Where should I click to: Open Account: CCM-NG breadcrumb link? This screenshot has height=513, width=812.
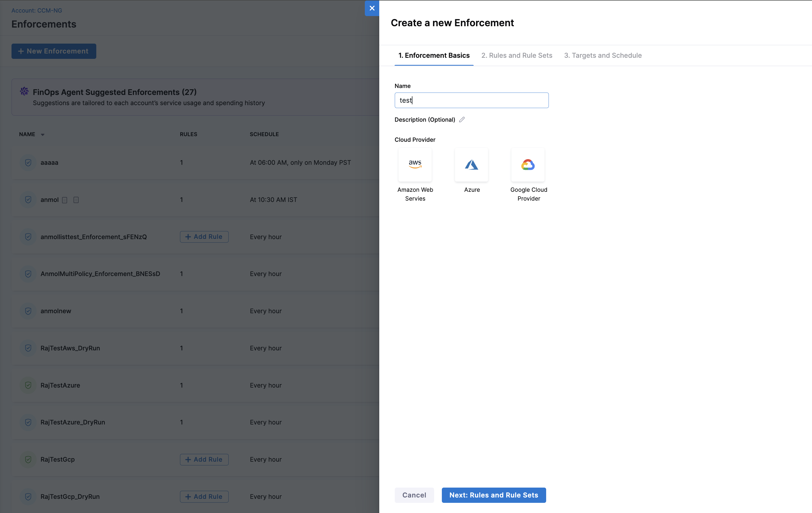pos(36,10)
